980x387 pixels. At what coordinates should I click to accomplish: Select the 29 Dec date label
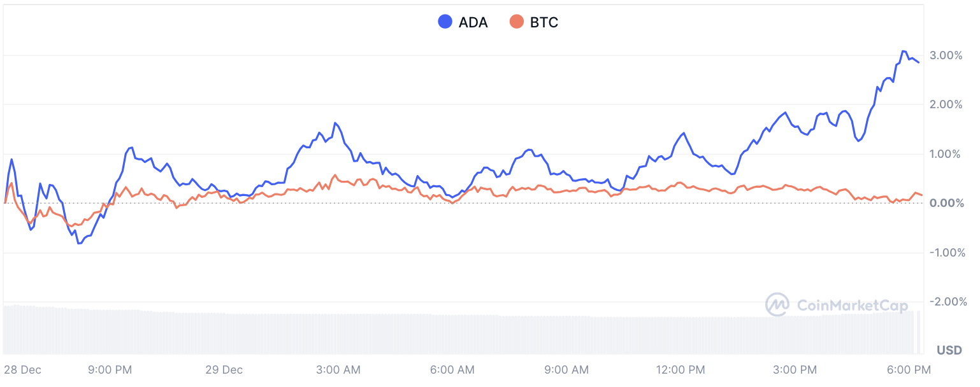coord(224,370)
